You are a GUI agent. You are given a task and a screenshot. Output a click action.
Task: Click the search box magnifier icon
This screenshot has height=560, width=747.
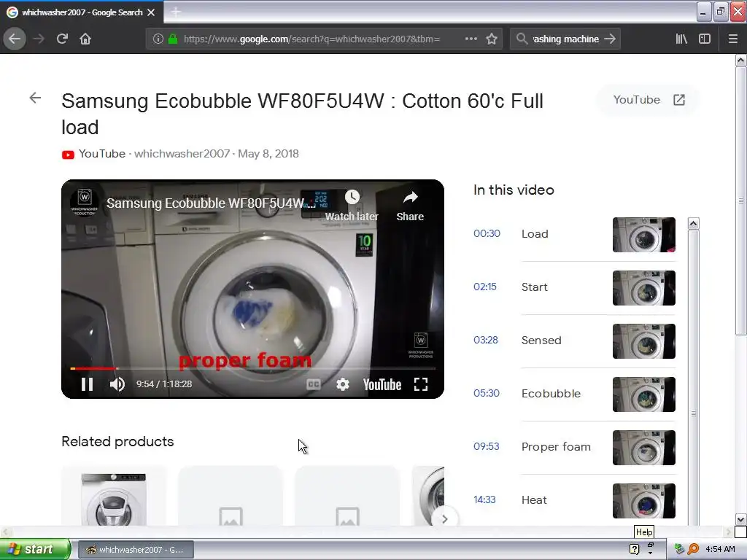point(522,39)
